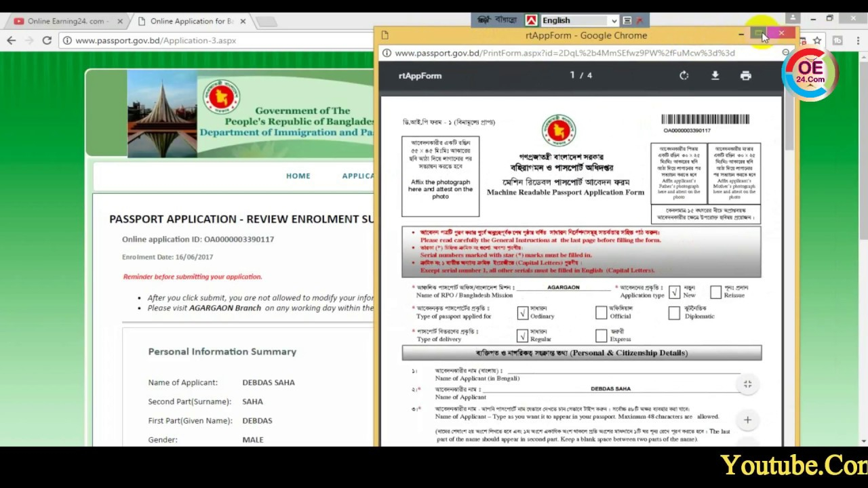Open HOME menu on passport site
868x488 pixels.
[298, 176]
